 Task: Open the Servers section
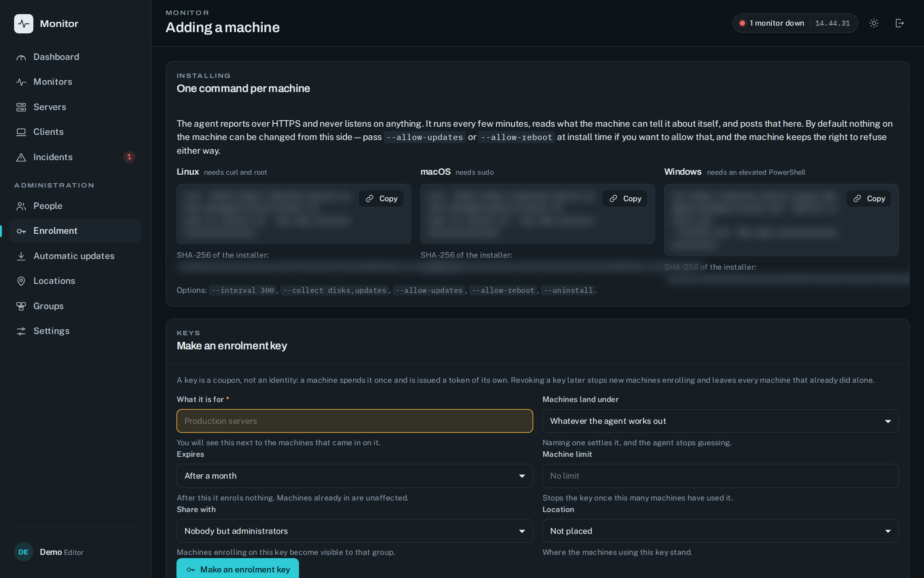(x=75, y=107)
